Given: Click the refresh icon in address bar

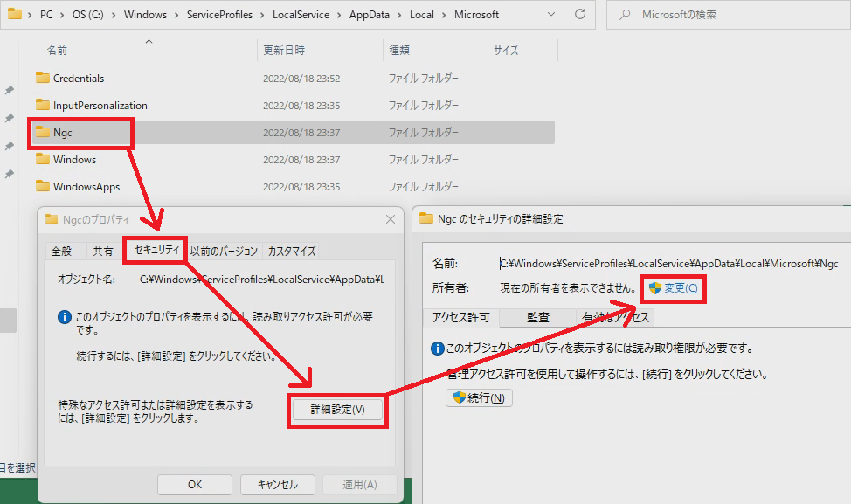Looking at the screenshot, I should [x=580, y=14].
